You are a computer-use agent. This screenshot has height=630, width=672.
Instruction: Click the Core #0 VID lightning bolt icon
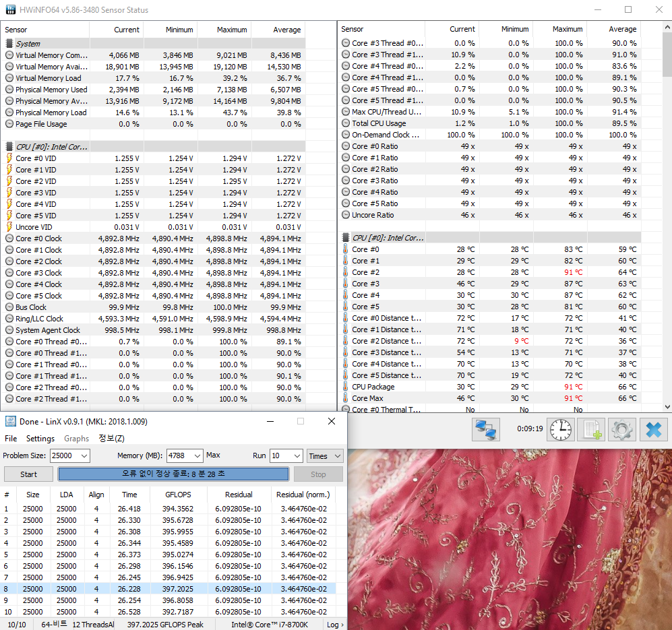[9, 158]
